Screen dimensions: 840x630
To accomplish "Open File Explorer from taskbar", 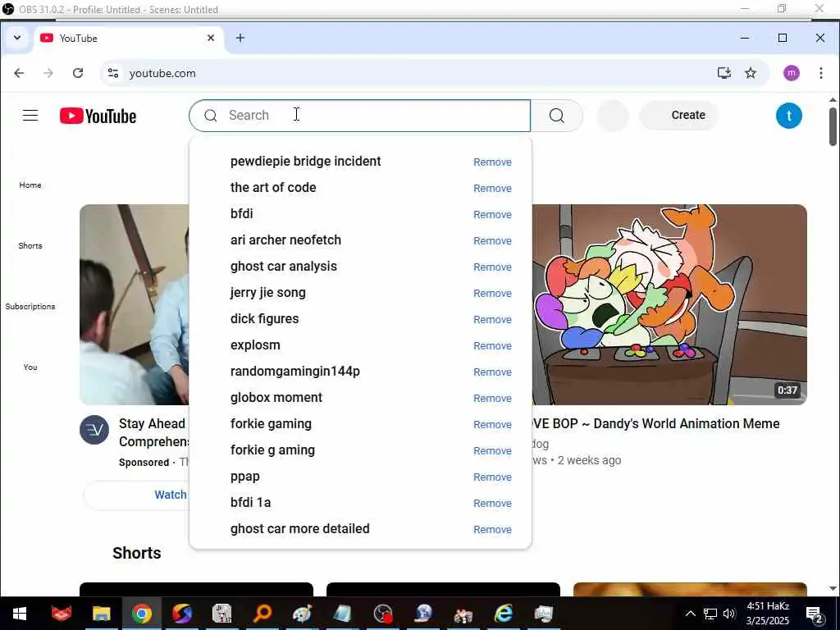I will click(101, 614).
